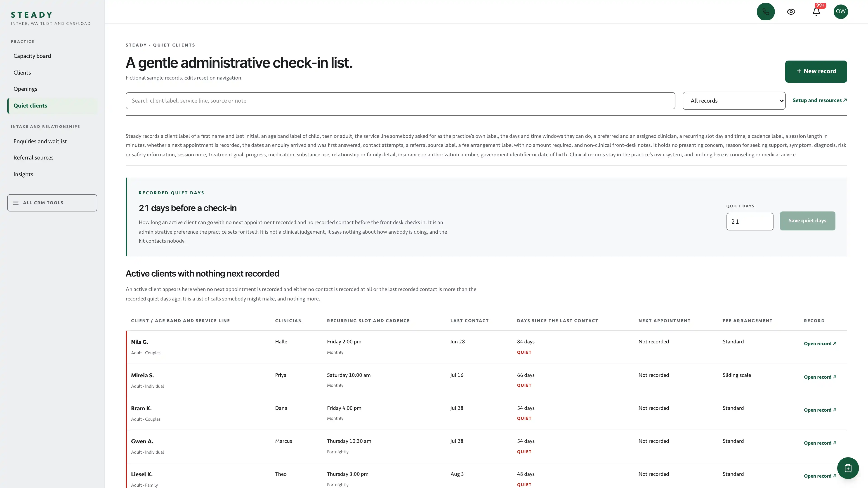Click the New record button

[816, 71]
